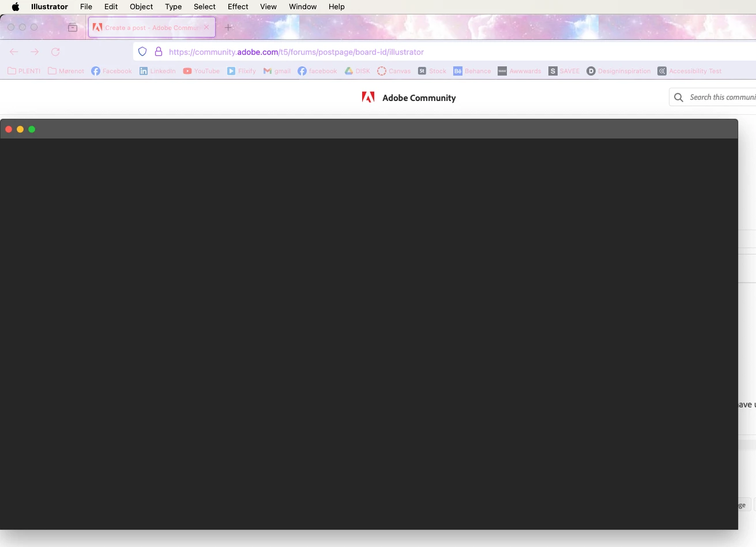
Task: Open the Canvas bookmark
Action: coord(394,71)
